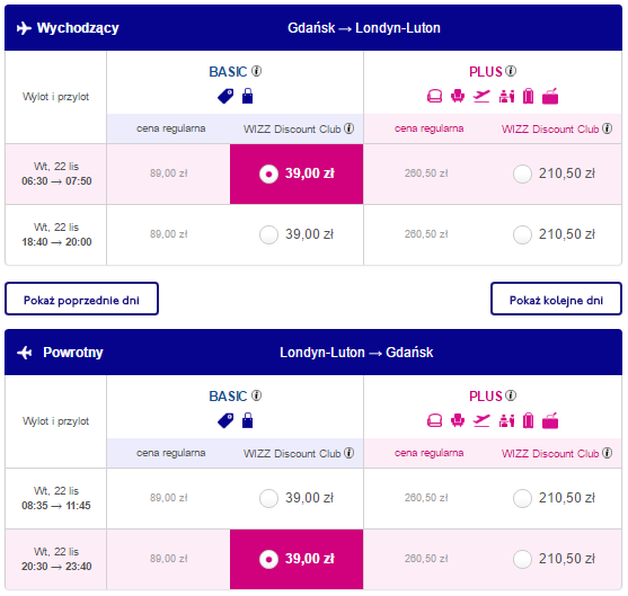The image size is (628, 596).
Task: Click the Powrotny Londyn-Luton to Gdańsk header
Action: coord(313,352)
